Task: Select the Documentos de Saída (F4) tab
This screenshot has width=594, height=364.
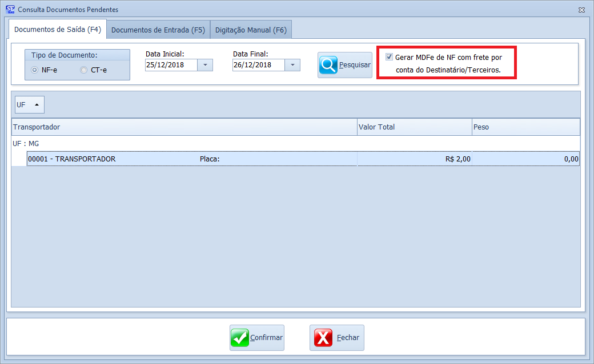Action: (57, 30)
